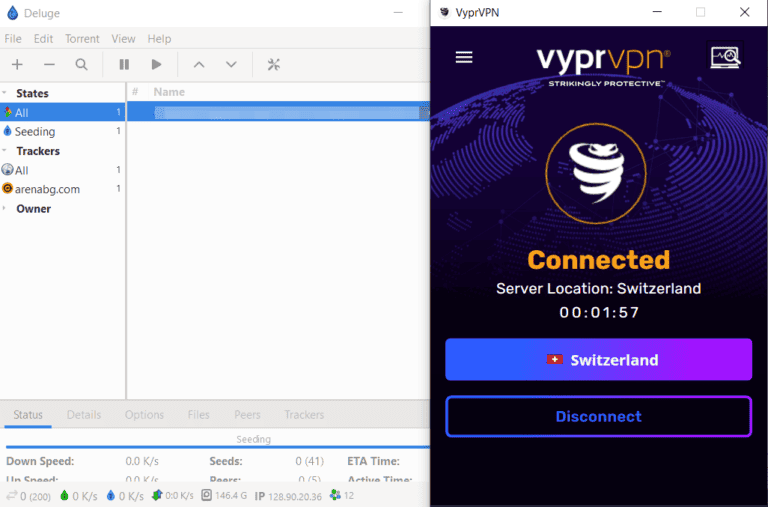Maximize the VyprVPN window
Viewport: 768px width, 507px height.
tap(700, 12)
